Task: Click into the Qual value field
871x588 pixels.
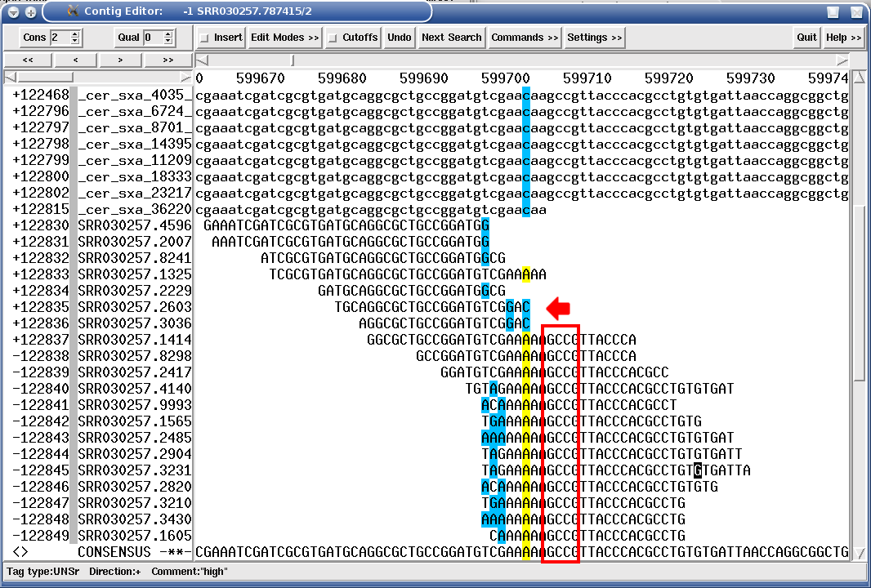Action: point(154,38)
